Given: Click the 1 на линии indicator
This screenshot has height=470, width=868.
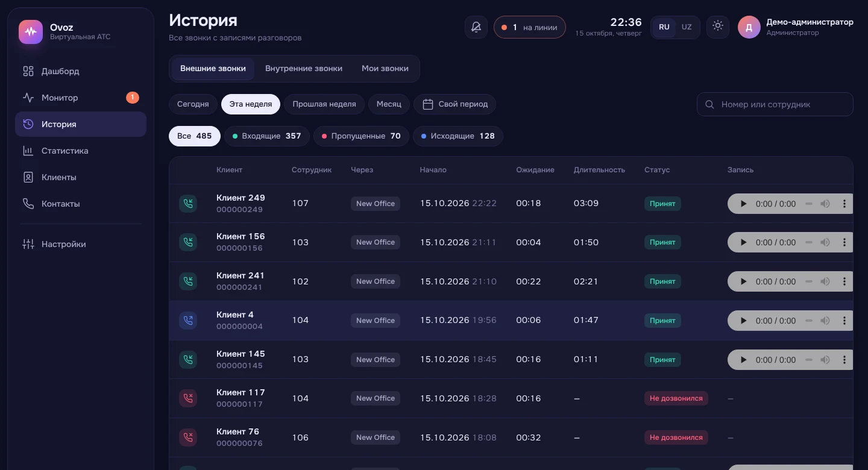Looking at the screenshot, I should [x=530, y=27].
